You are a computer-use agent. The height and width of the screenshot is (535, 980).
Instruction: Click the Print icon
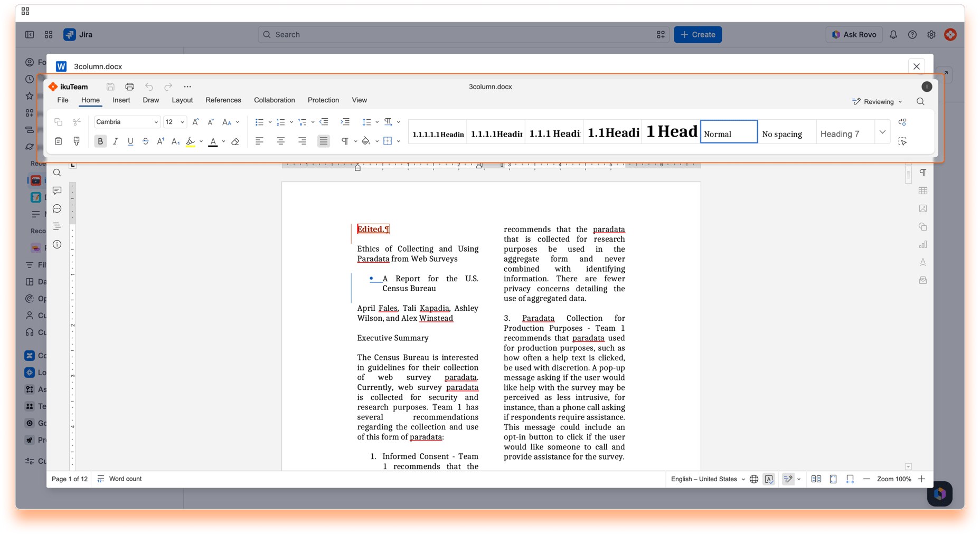129,87
